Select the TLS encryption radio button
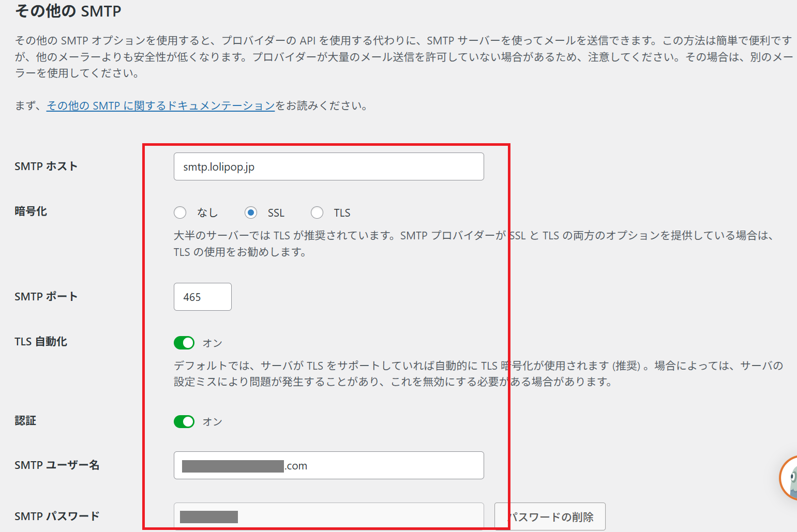797x532 pixels. tap(317, 212)
